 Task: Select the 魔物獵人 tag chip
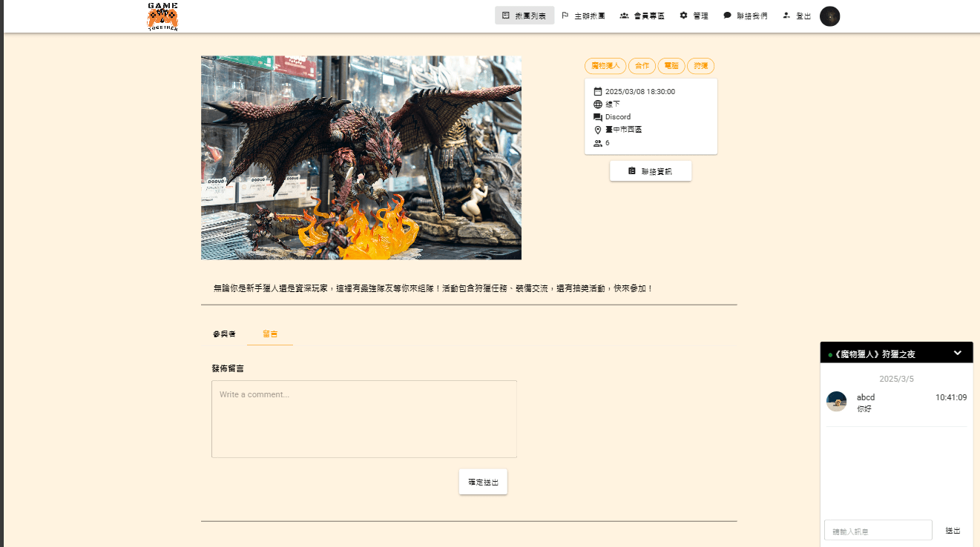coord(605,66)
